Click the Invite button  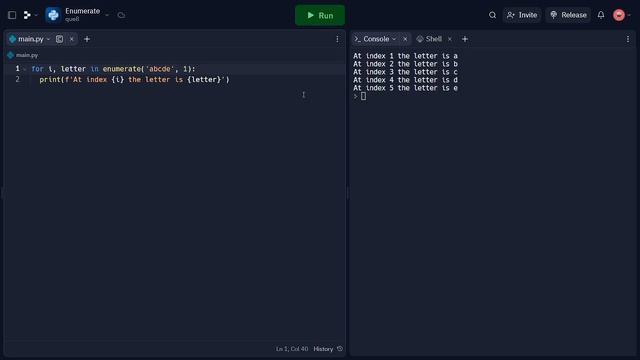pyautogui.click(x=522, y=15)
